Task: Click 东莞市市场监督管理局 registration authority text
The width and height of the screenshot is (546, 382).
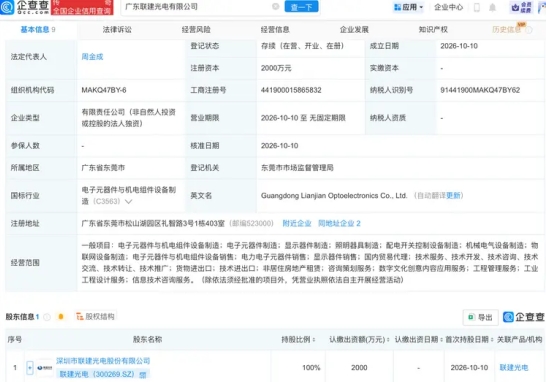Action: click(x=297, y=167)
